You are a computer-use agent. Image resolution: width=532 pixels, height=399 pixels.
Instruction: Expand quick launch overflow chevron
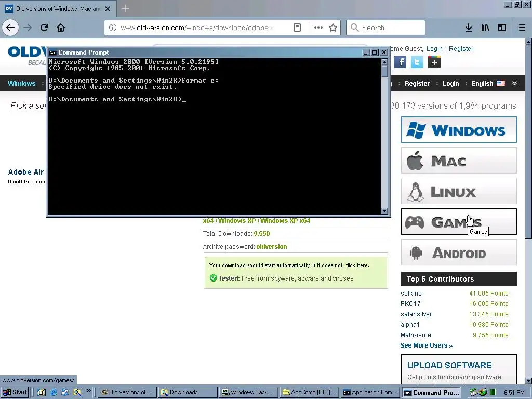pyautogui.click(x=88, y=391)
